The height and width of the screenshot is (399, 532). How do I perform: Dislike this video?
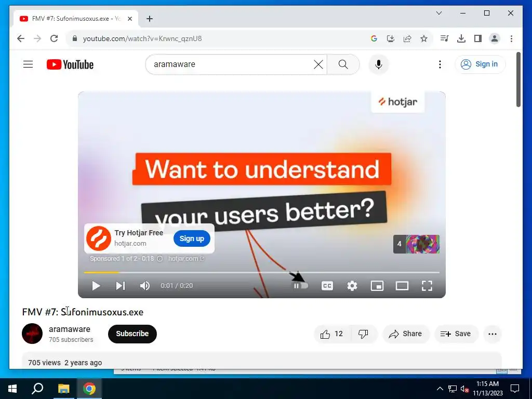pyautogui.click(x=363, y=334)
